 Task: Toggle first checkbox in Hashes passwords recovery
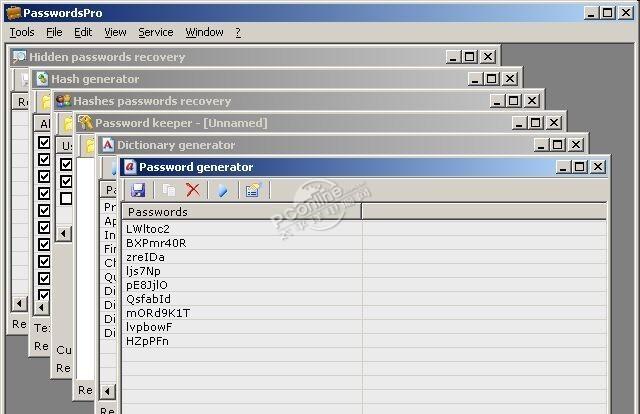pyautogui.click(x=66, y=164)
